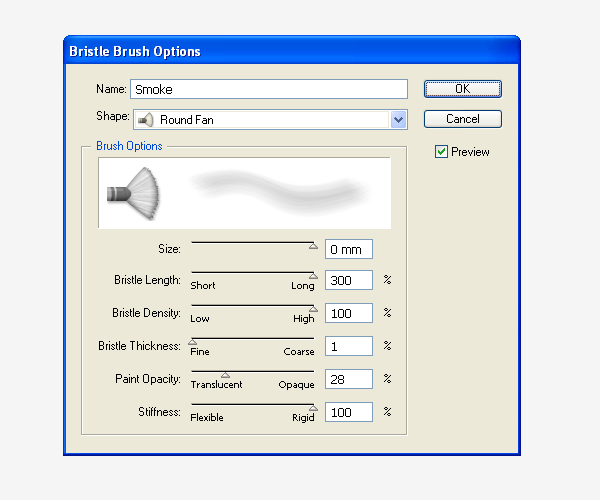Click the Bristle Density slider handle
600x500 pixels.
[313, 309]
